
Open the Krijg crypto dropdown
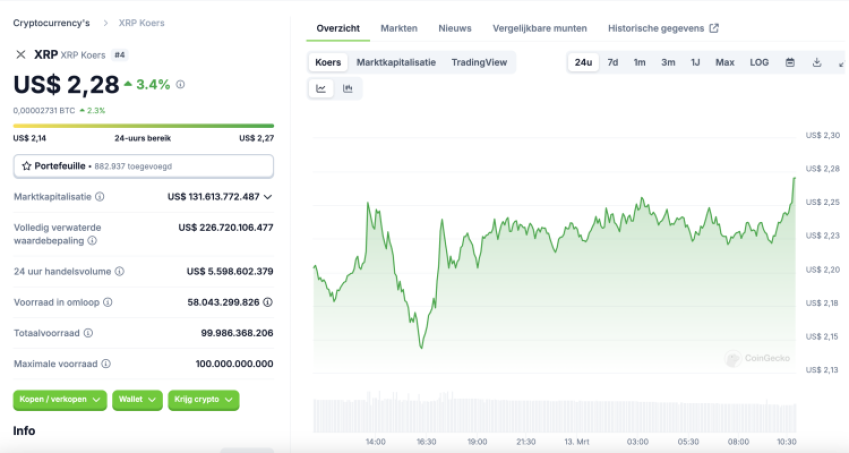coord(204,400)
